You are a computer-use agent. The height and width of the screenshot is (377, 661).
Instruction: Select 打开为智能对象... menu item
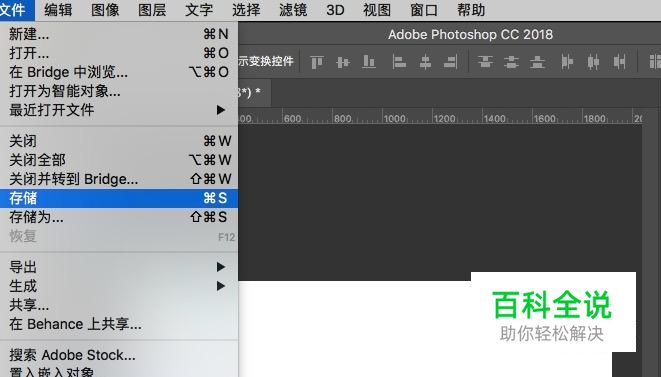119,91
